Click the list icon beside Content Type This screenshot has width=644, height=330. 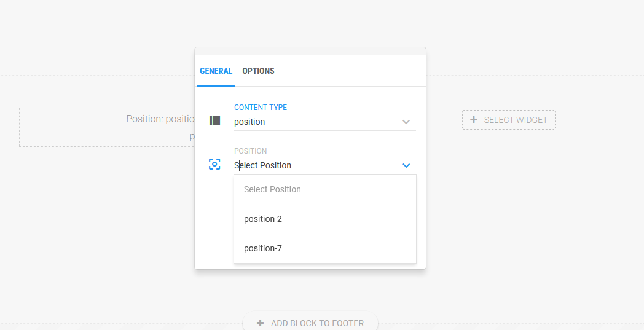pos(214,120)
